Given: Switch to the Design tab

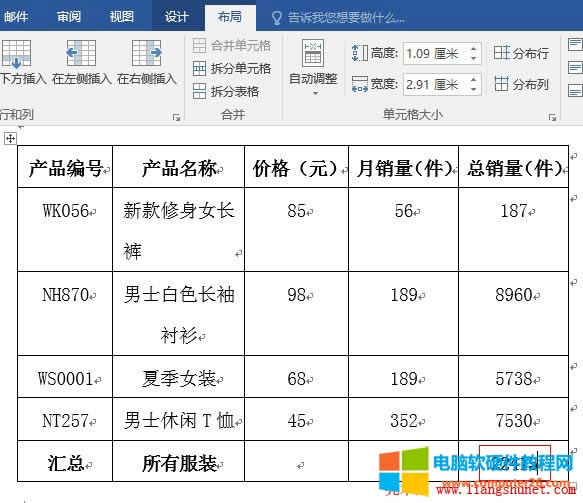Looking at the screenshot, I should (x=177, y=16).
